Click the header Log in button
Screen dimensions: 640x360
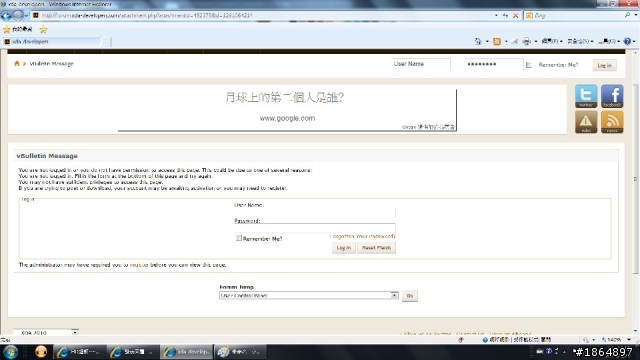pos(604,65)
